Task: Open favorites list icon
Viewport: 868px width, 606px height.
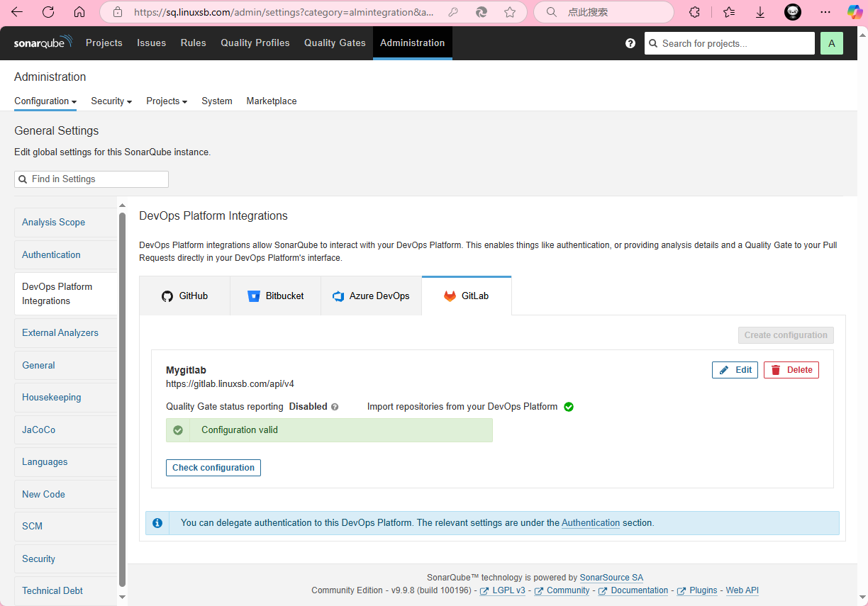Action: coord(729,12)
